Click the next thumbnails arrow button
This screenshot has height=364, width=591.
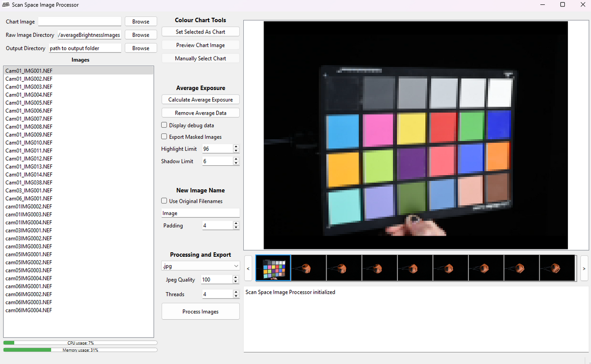click(x=584, y=269)
